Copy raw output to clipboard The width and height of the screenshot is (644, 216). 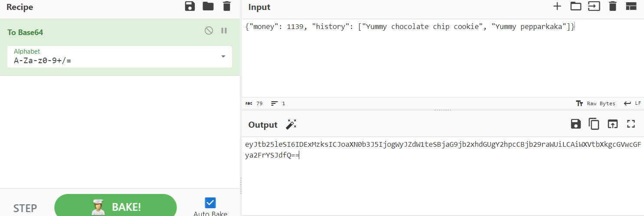point(594,124)
